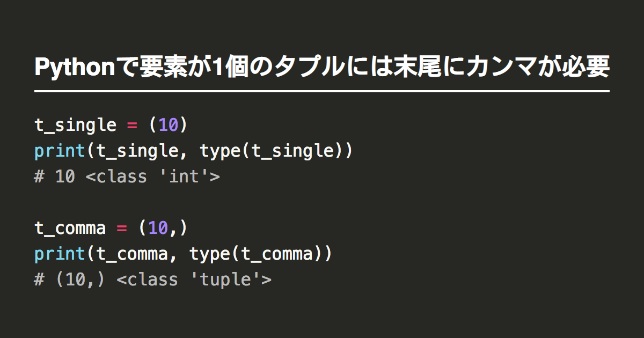Click the t_single variable assignment line
Screen dimensions: 644x338
(112, 125)
